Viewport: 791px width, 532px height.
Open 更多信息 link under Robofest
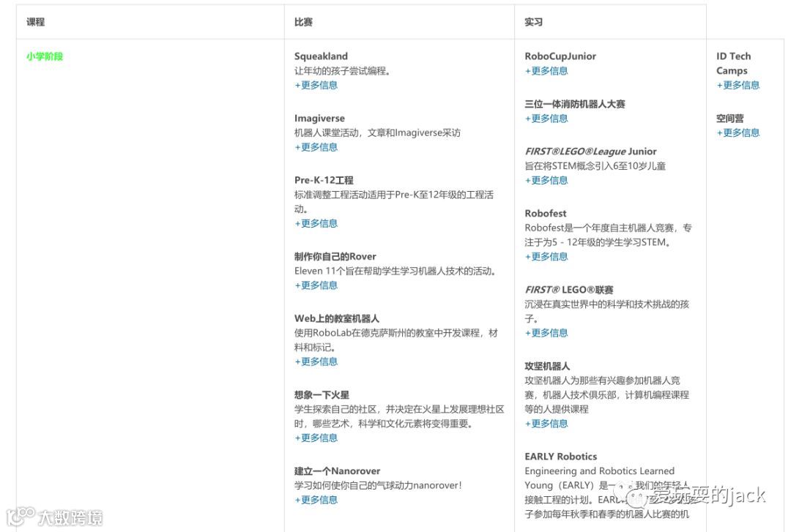546,257
